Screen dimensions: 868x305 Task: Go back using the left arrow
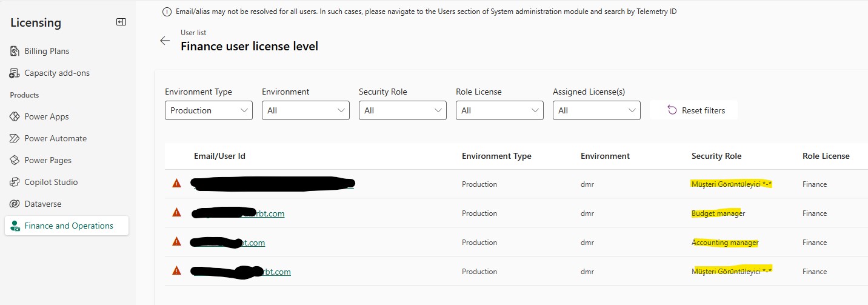point(165,41)
